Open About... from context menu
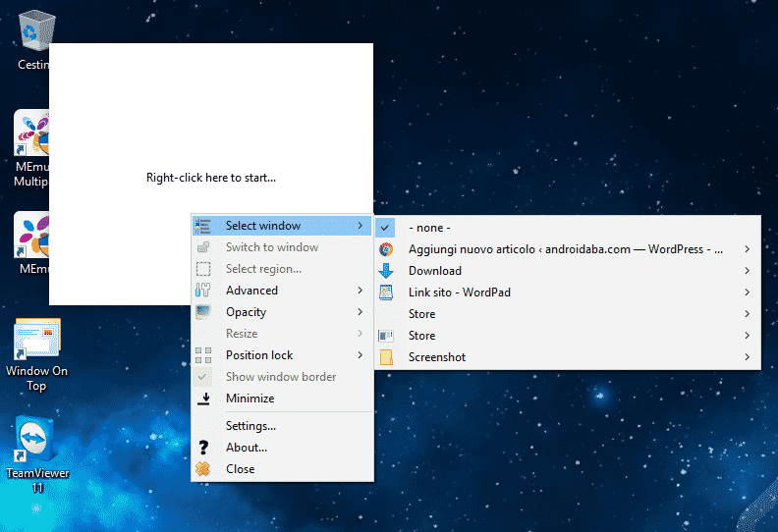 [x=282, y=448]
